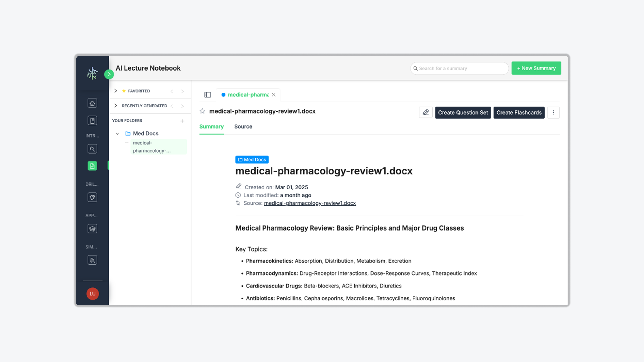
Task: Collapse the Med Docs folder
Action: point(117,134)
